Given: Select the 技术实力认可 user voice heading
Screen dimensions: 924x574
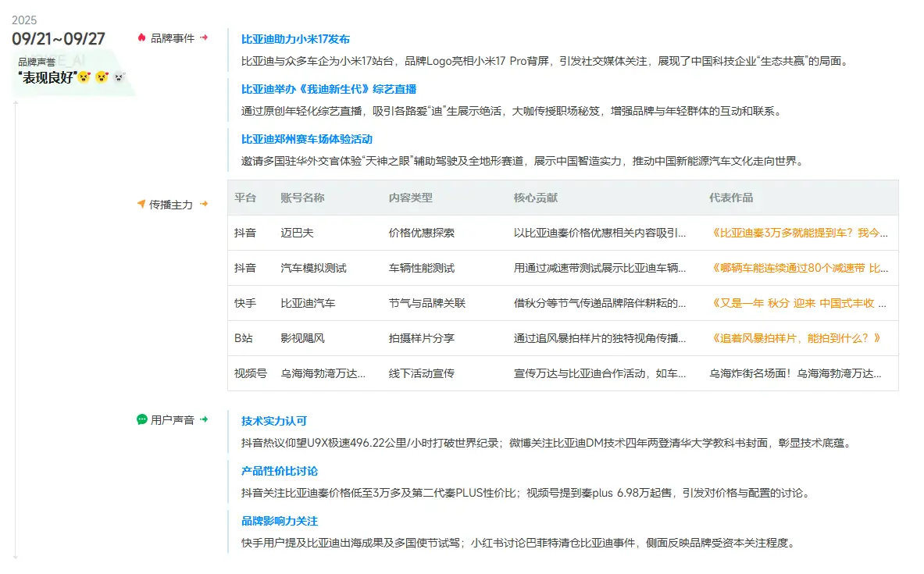Looking at the screenshot, I should 274,421.
